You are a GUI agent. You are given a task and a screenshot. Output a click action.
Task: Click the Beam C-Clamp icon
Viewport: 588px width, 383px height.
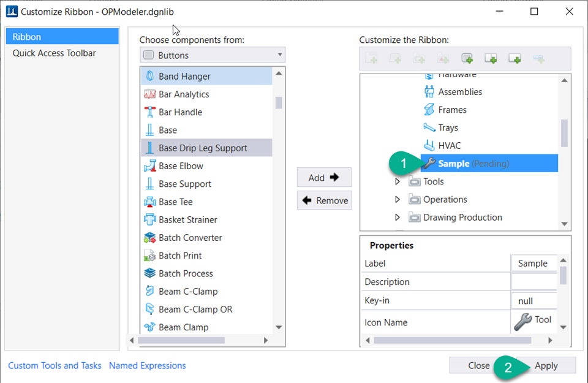tap(149, 292)
